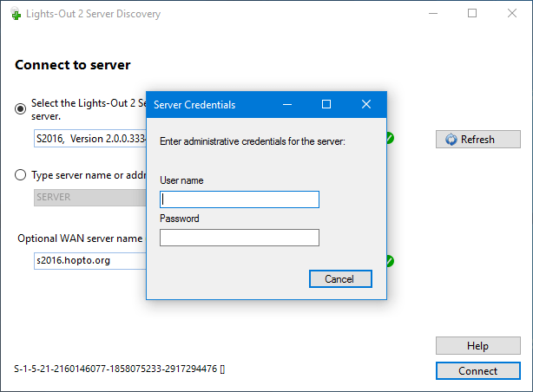The image size is (533, 392).
Task: Choose the 'Select the Lights-Out 2 Server' radio option
Action: point(21,108)
